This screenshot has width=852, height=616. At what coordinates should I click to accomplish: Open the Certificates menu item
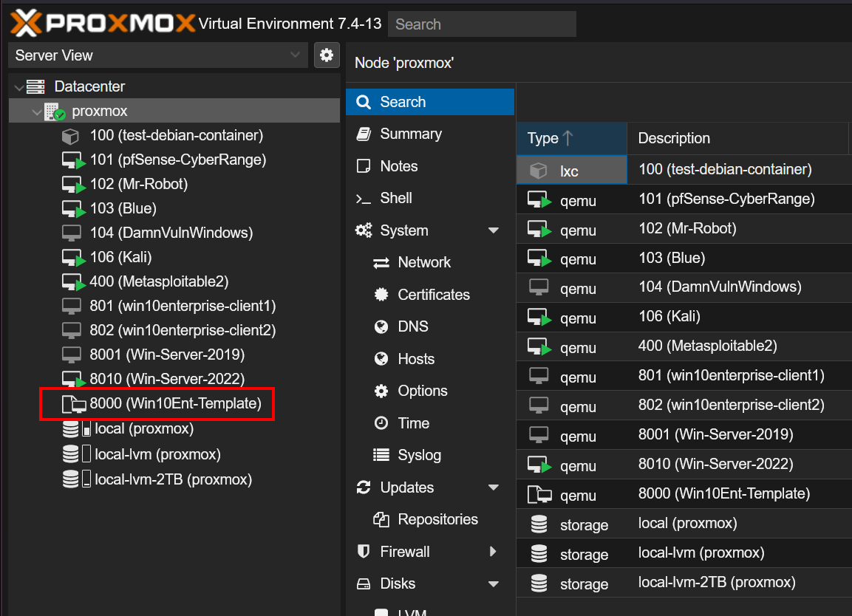[433, 295]
